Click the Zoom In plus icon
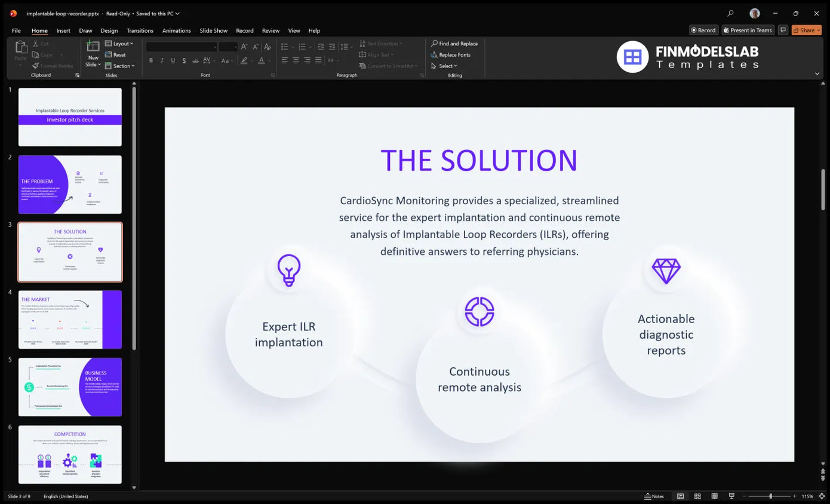Viewport: 830px width, 504px height. 795,496
